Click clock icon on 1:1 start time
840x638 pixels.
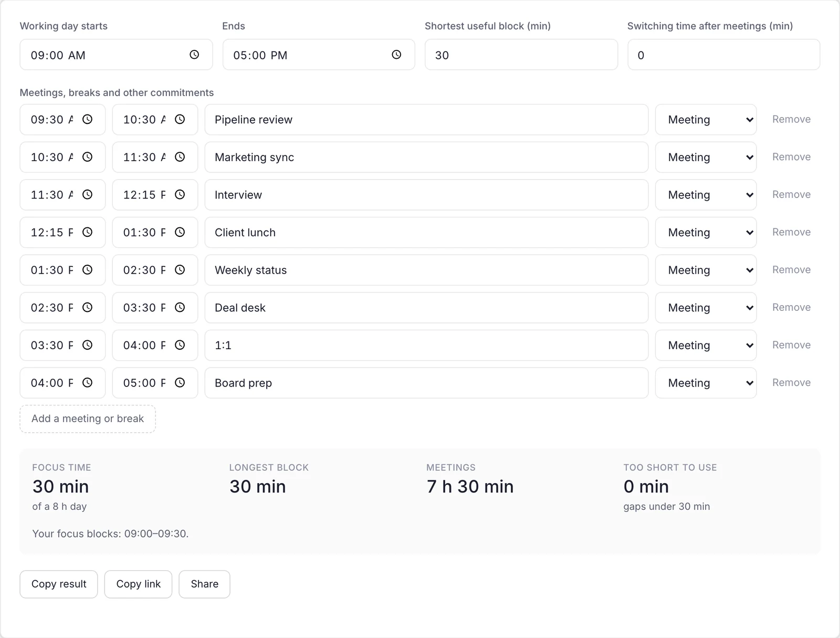88,345
